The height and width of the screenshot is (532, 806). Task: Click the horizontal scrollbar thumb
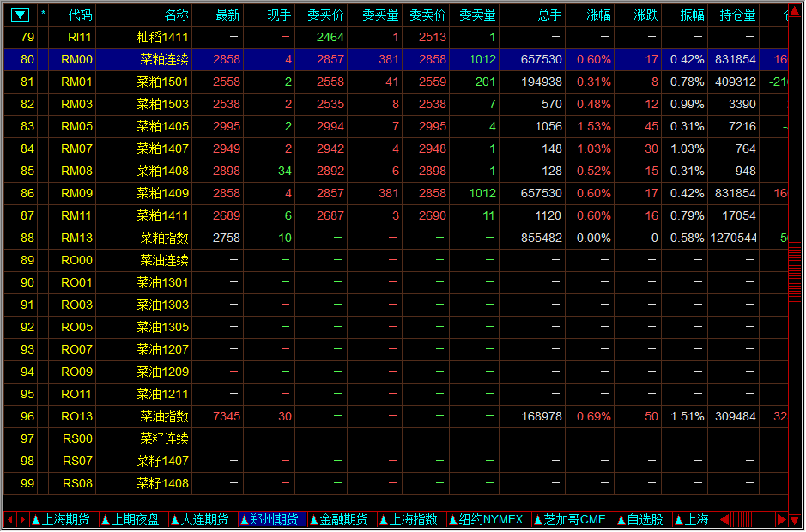(x=743, y=520)
